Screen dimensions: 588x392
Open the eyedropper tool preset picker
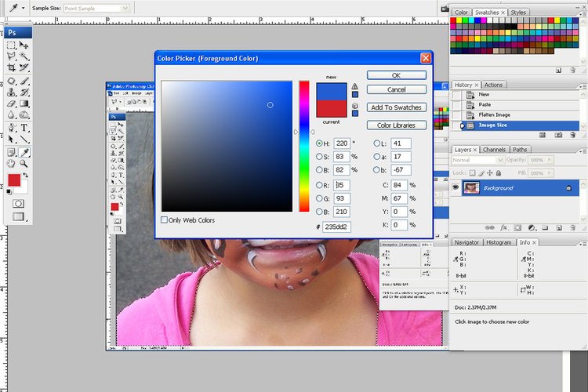pyautogui.click(x=24, y=8)
